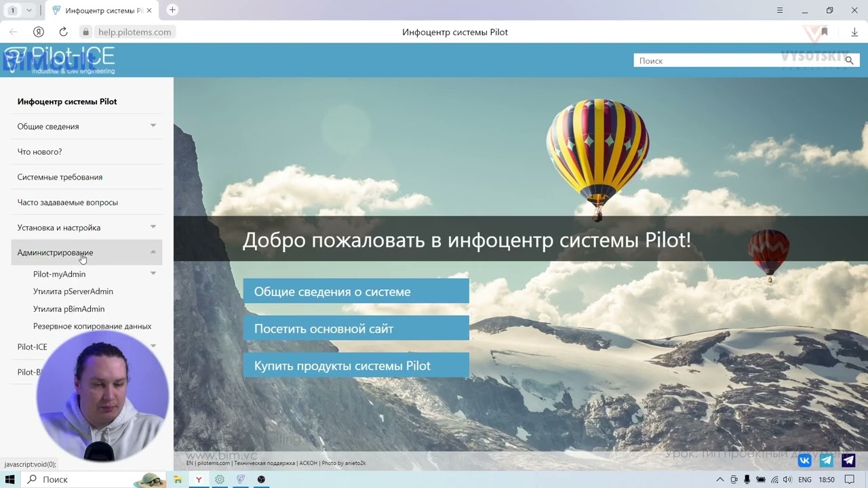868x488 pixels.
Task: Switch language with the EN footer link
Action: point(190,464)
